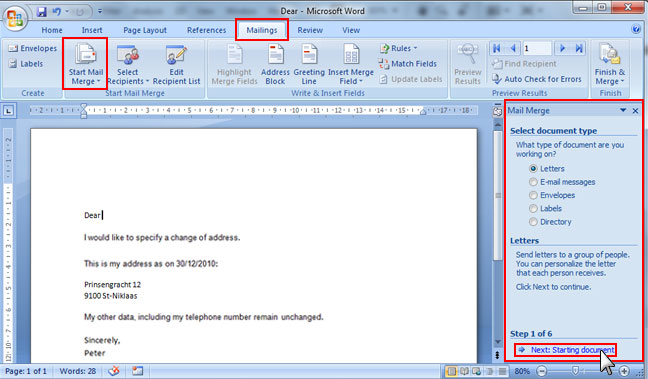Select the Directory radio button
Image resolution: width=648 pixels, height=379 pixels.
click(533, 222)
